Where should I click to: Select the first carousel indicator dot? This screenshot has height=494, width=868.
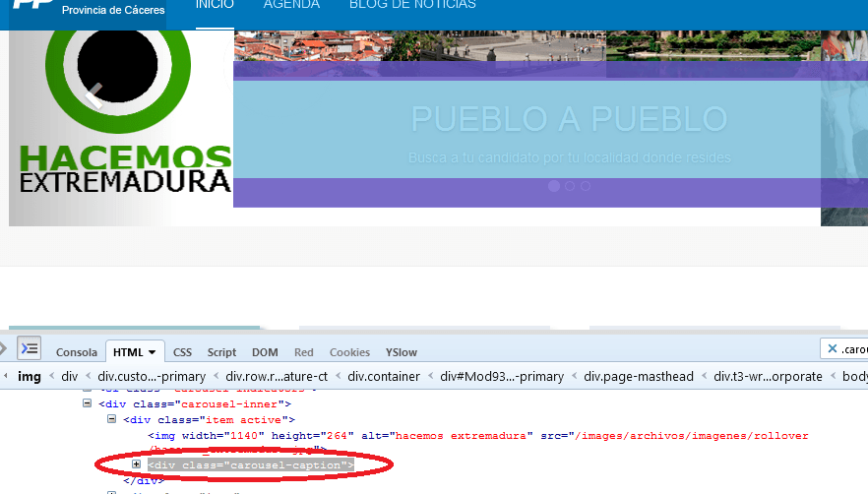(x=553, y=186)
